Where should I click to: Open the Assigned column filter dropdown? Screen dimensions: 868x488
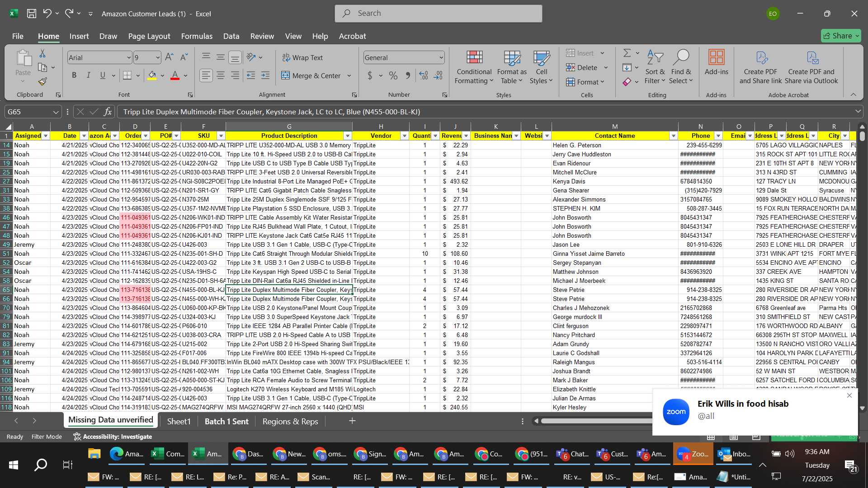point(46,136)
